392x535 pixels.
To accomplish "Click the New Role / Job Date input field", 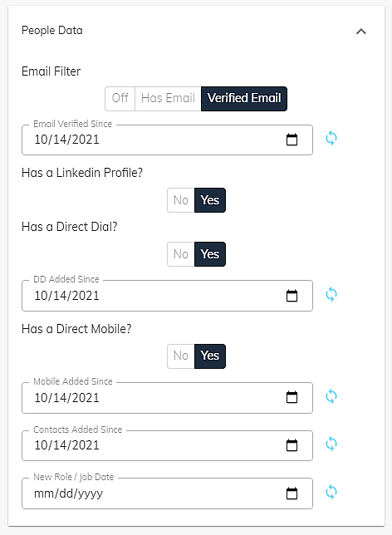I will tap(167, 493).
